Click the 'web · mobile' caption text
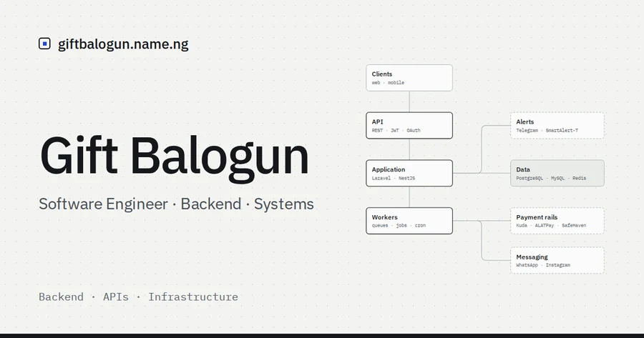This screenshot has width=644, height=338. pos(388,82)
